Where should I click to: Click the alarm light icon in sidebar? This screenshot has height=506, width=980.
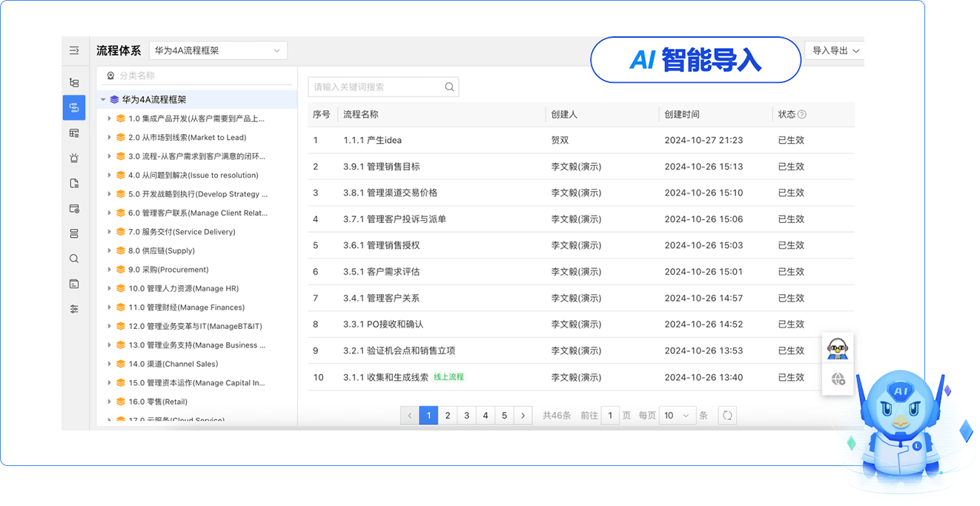point(74,158)
